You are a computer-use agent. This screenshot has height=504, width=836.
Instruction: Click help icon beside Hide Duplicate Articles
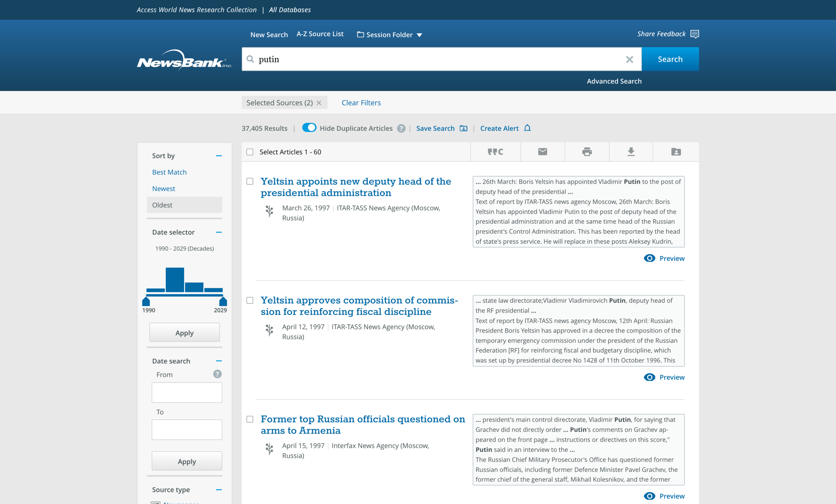point(401,128)
